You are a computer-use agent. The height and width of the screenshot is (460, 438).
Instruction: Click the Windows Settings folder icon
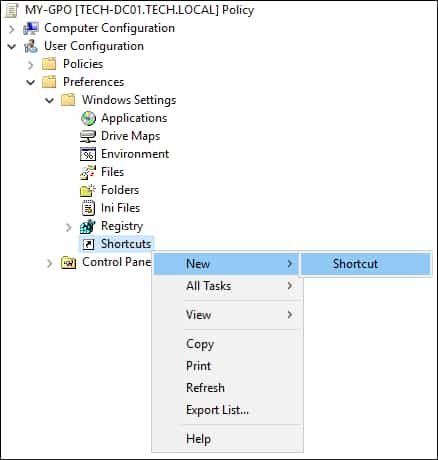(68, 100)
